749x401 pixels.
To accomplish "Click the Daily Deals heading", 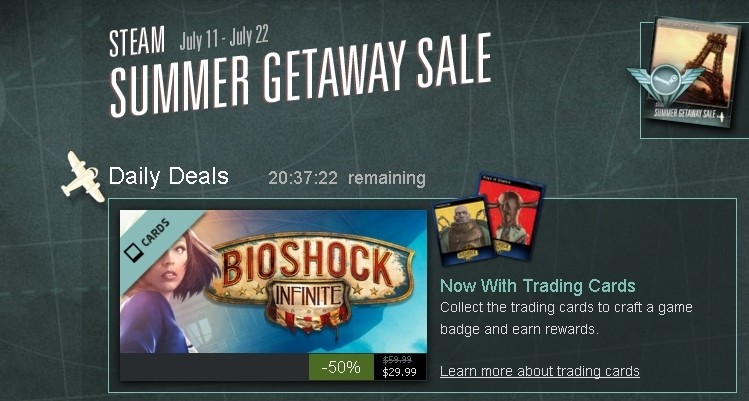I will point(169,176).
